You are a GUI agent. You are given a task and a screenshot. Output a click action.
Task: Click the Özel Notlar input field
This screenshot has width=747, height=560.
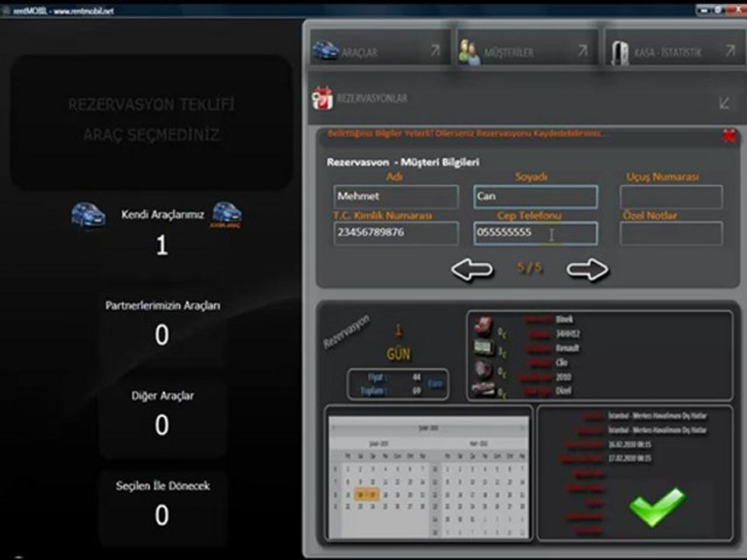[x=672, y=233]
